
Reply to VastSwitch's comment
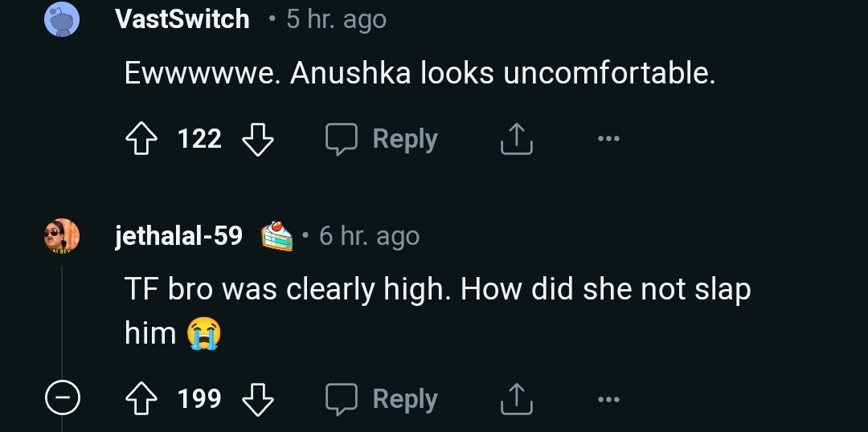tap(382, 140)
